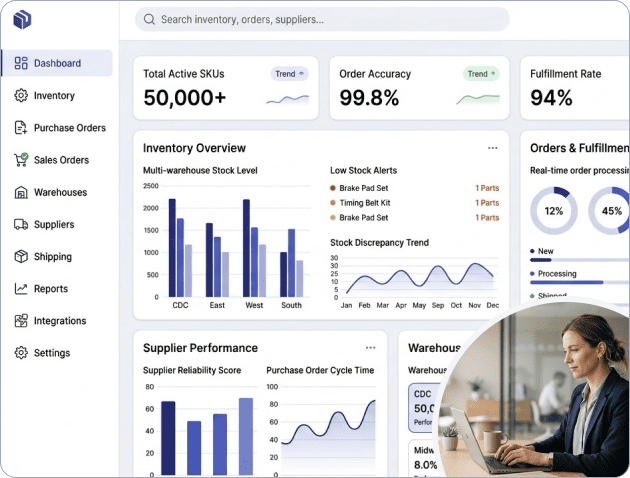Viewport: 630px width, 478px height.
Task: Click the Purchase Orders document icon
Action: [21, 128]
